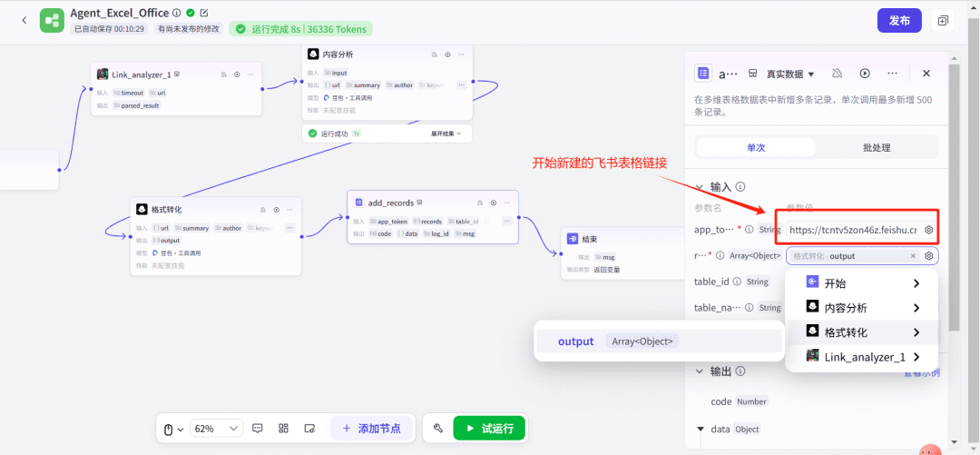Open the debug wrench tool in bottom toolbar
Viewport: 980px width, 455px height.
(x=437, y=429)
